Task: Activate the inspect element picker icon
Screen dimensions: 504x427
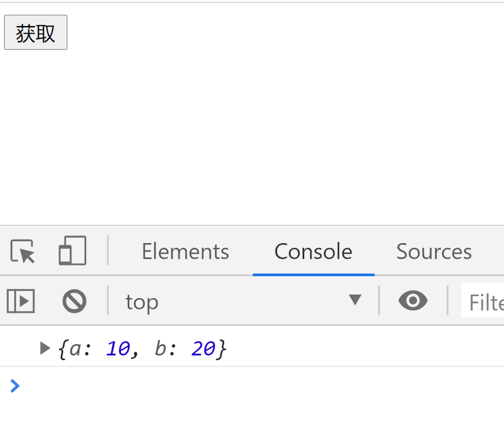Action: 22,251
